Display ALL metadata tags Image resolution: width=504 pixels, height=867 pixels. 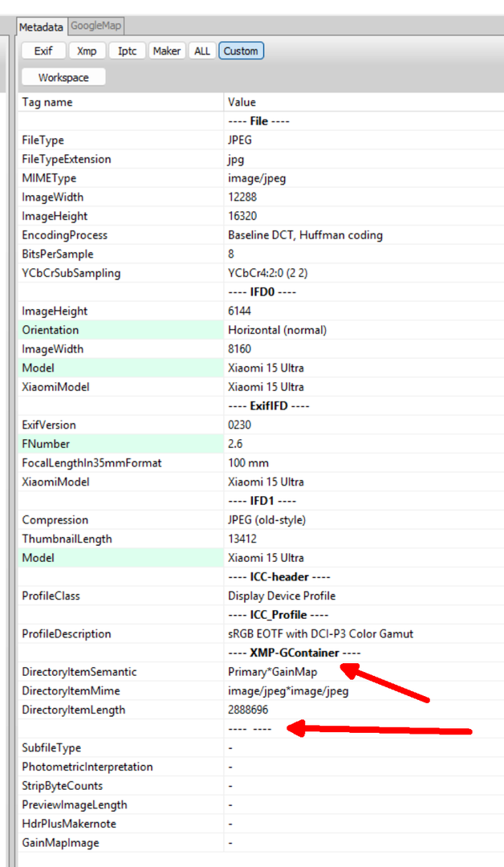[x=202, y=51]
